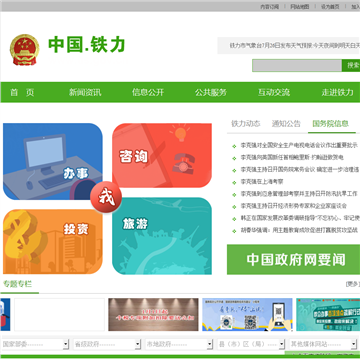Open the 内容订阅 top link
This screenshot has width=360, height=360.
tap(269, 7)
